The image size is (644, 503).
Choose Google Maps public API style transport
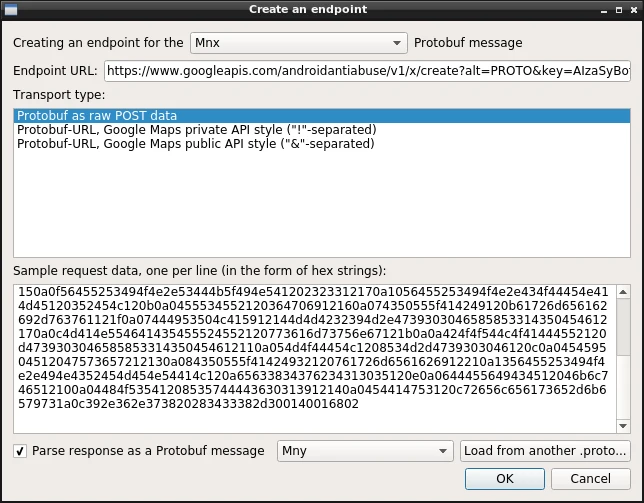322,144
